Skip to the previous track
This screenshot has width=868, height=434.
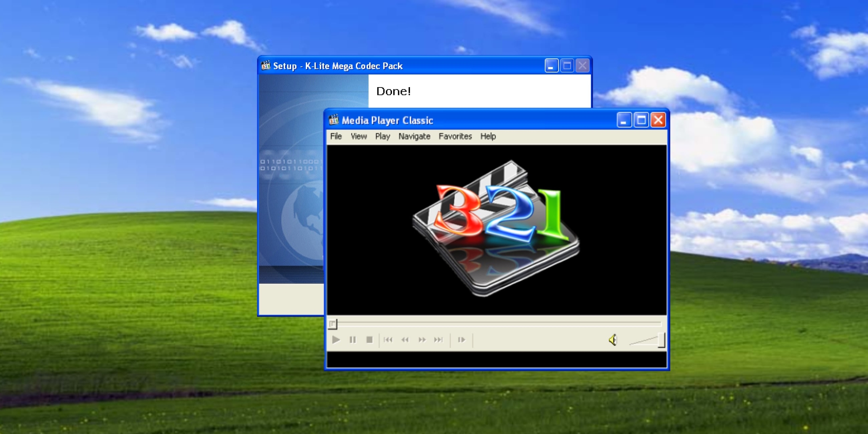[388, 340]
